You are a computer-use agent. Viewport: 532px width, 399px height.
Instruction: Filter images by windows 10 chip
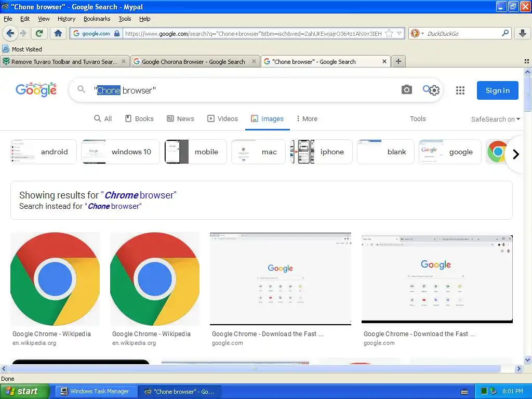coord(121,152)
